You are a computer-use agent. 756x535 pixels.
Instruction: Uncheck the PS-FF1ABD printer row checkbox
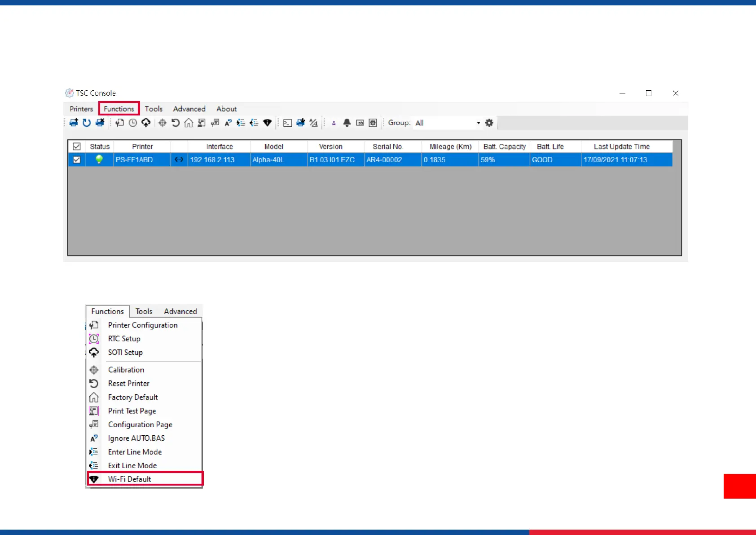(77, 159)
